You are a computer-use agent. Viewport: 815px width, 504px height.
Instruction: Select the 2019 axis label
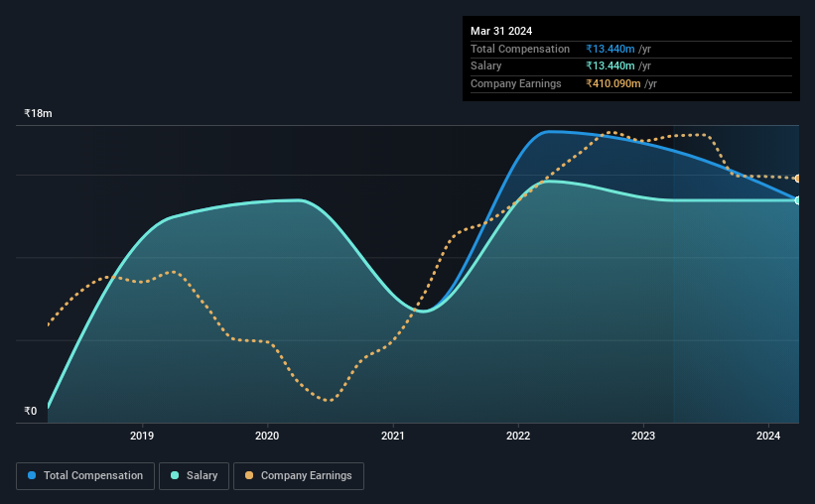pos(142,436)
